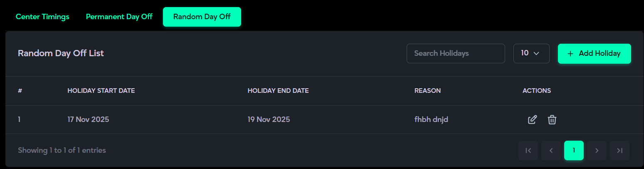Screen dimensions: 644x169
Task: Go to the previous page arrow
Action: coord(551,151)
